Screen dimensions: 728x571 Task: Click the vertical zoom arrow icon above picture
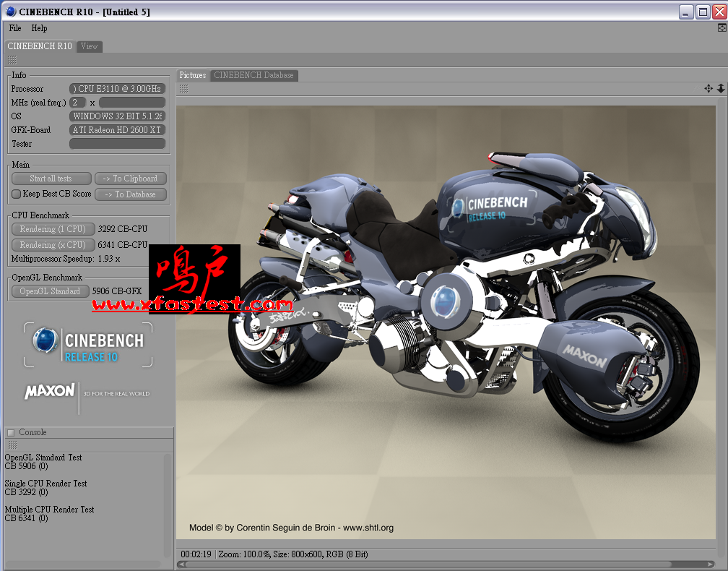[x=720, y=88]
